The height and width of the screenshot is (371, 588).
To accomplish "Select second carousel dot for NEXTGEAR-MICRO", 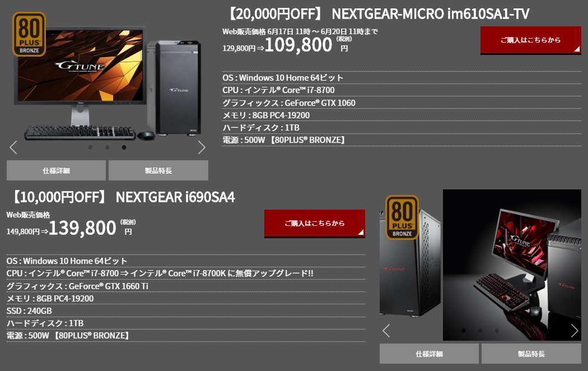I will tap(108, 147).
